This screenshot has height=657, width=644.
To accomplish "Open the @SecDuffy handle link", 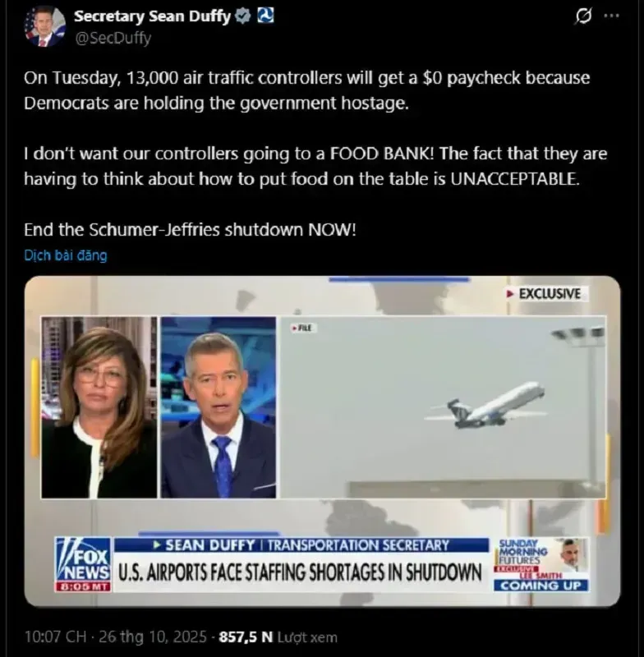I will (113, 38).
